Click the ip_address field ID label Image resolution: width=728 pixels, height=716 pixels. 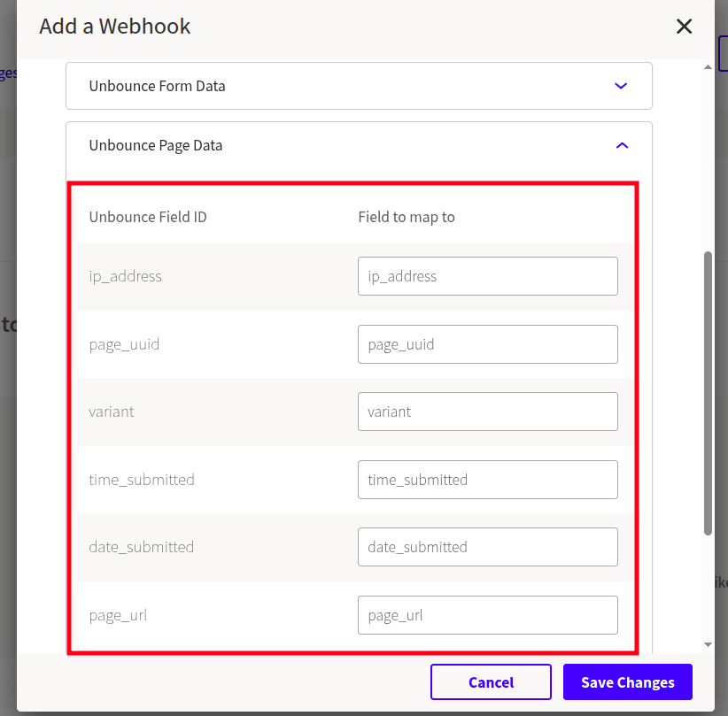(126, 276)
